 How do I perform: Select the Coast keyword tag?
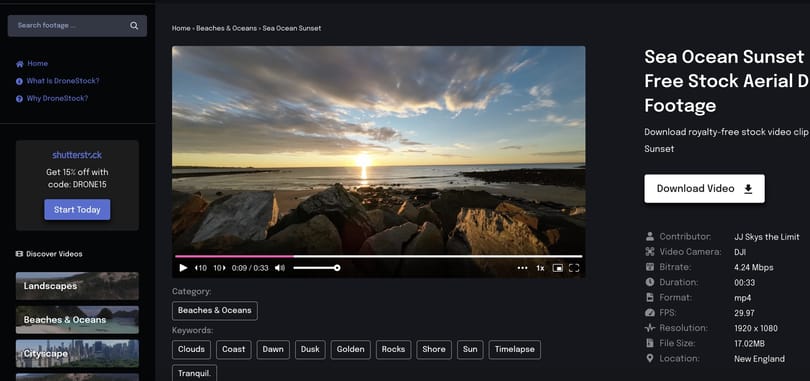click(x=233, y=350)
